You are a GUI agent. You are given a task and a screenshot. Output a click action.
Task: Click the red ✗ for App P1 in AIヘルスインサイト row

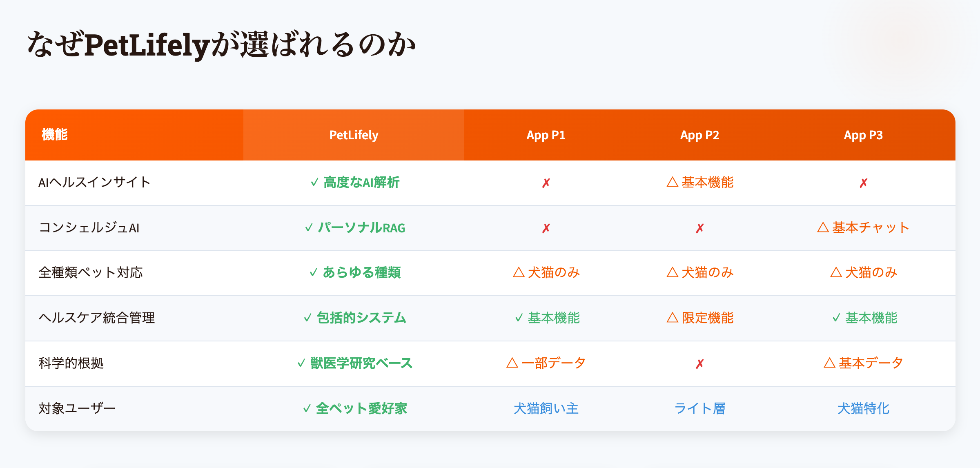coord(546,183)
